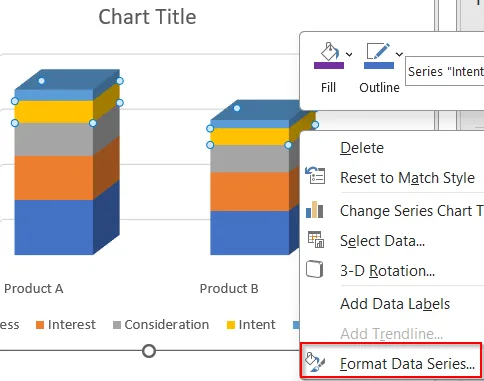
Task: Click the Outline pencil icon
Action: (x=378, y=51)
